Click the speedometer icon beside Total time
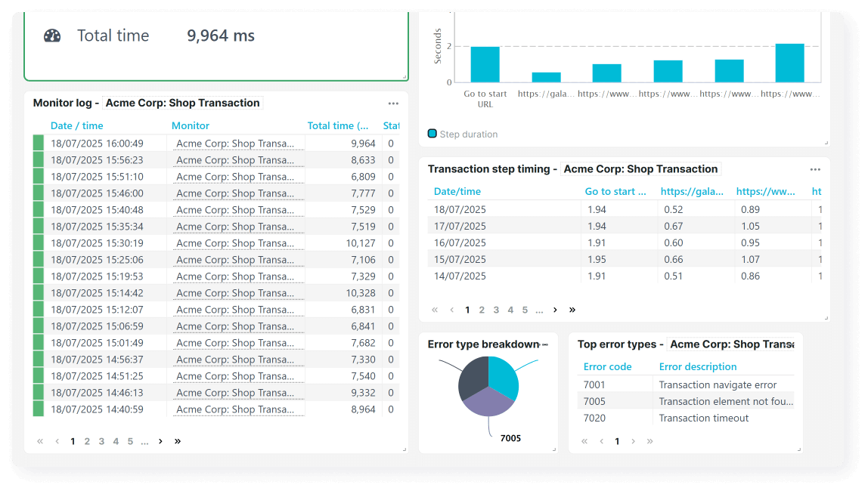Viewport: 868px width, 491px height. click(51, 35)
